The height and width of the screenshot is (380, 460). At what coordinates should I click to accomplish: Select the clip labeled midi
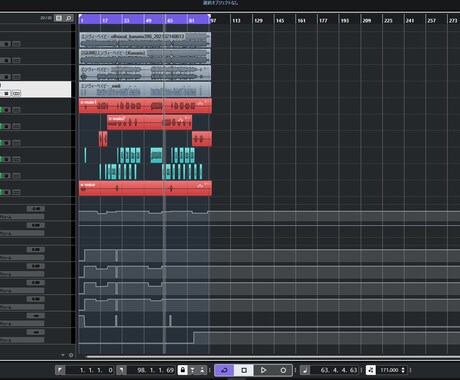click(145, 90)
